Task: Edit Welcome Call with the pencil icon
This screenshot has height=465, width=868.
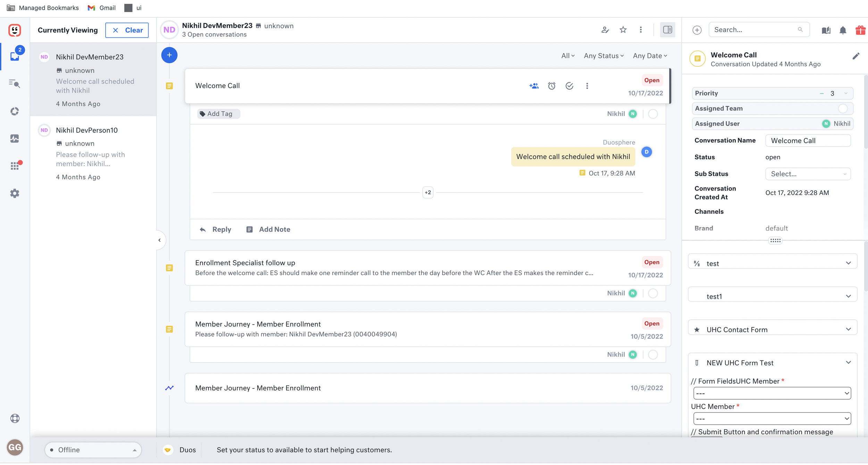Action: coord(856,56)
